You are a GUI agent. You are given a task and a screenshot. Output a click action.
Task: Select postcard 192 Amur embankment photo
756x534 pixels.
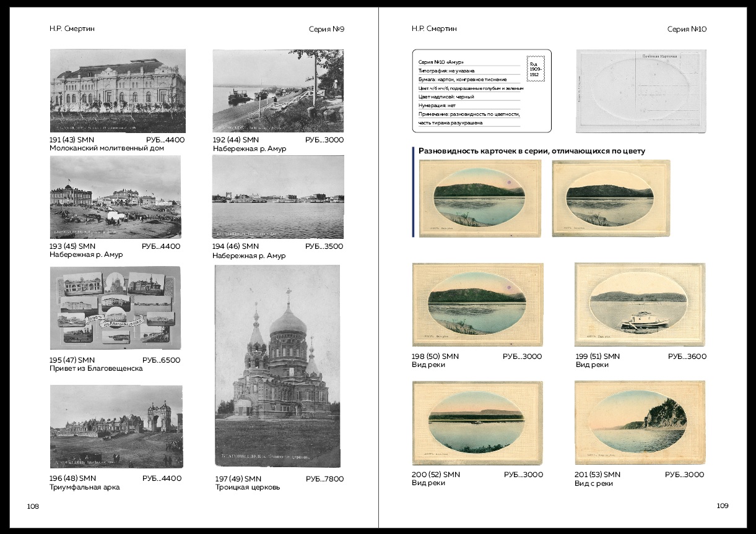(x=277, y=91)
